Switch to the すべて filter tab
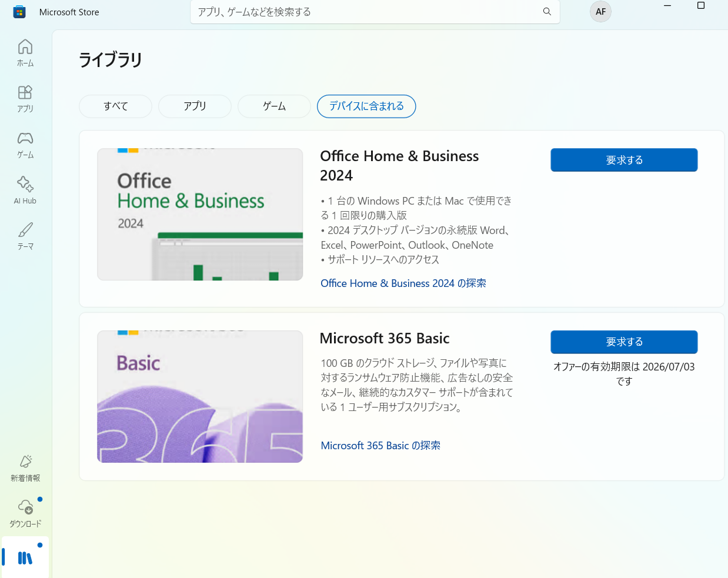 (x=115, y=106)
